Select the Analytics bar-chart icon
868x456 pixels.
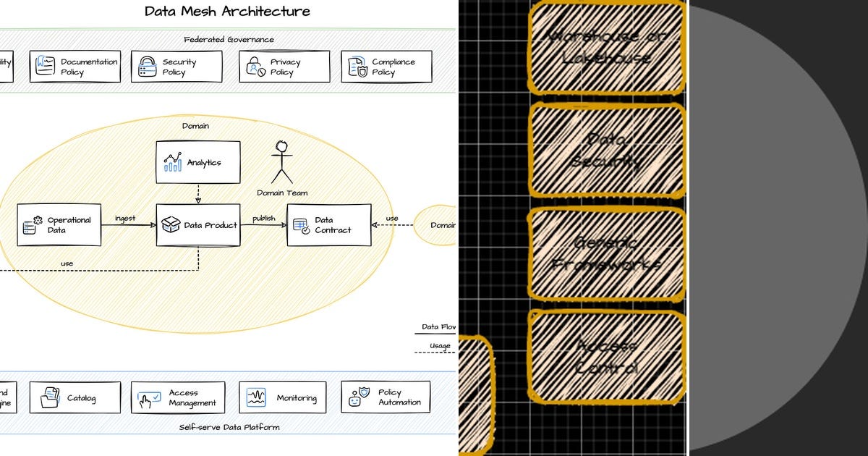point(173,163)
